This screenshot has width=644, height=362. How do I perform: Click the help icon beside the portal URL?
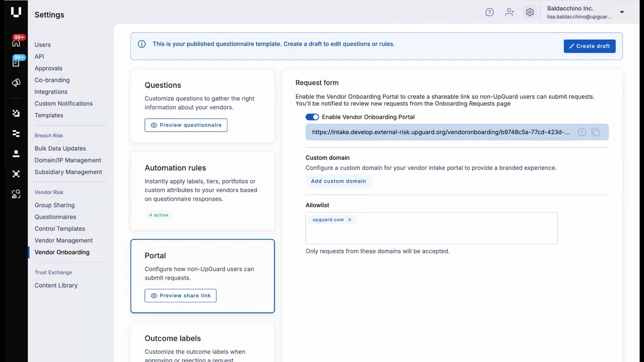pos(582,132)
